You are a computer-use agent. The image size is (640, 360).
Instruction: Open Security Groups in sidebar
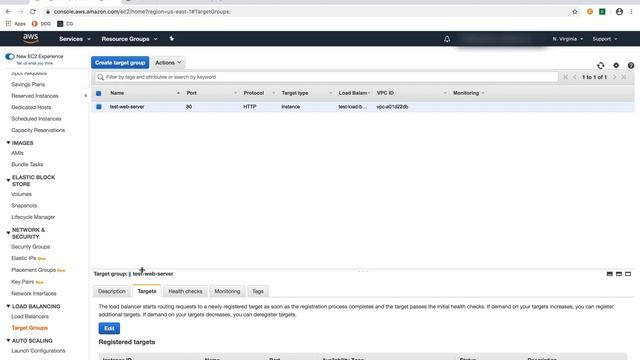click(x=31, y=247)
